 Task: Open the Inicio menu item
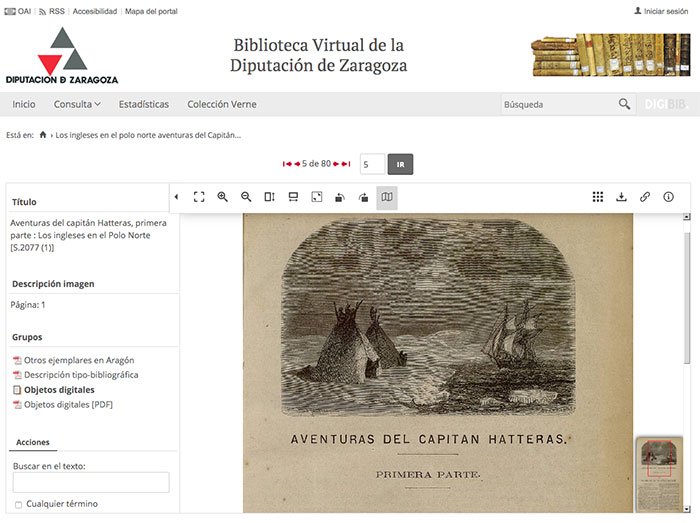coord(24,104)
